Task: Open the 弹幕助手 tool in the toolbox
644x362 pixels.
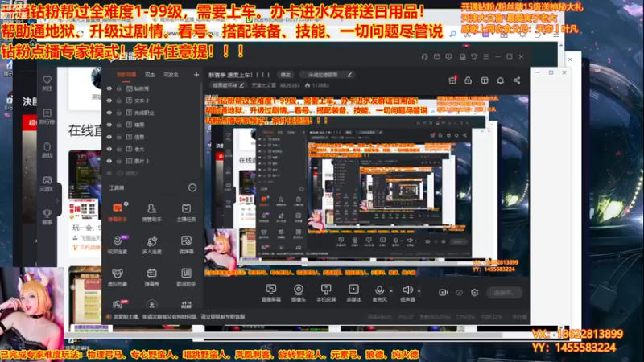Action: pos(117,212)
